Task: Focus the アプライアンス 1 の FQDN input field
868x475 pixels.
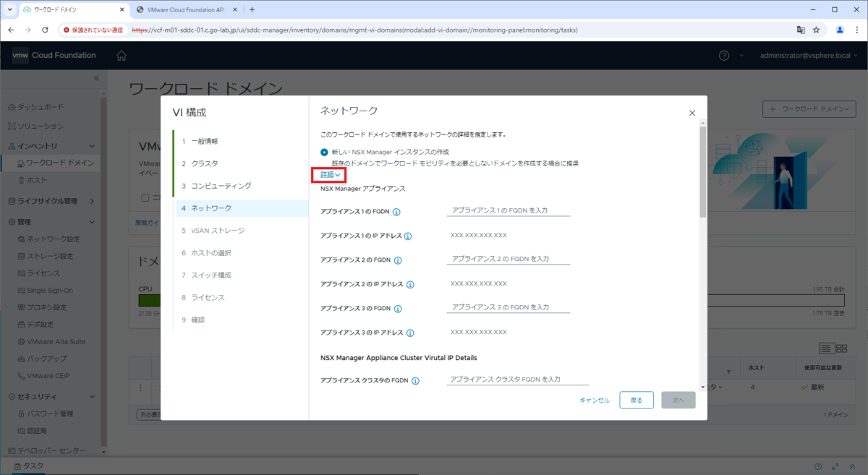Action: (509, 210)
